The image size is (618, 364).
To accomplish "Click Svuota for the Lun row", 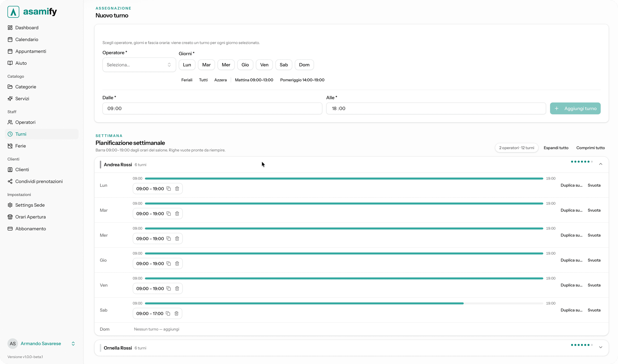I will tap(594, 185).
